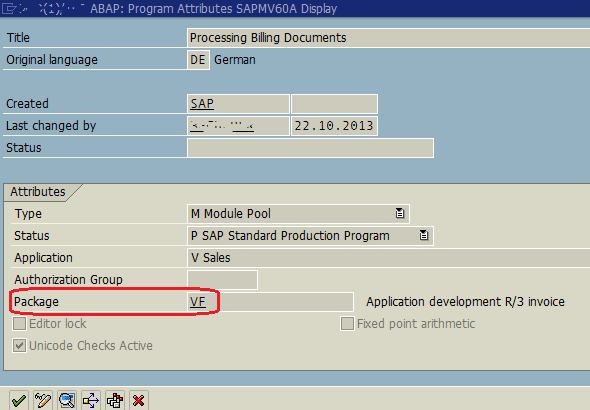This screenshot has height=410, width=590.
Task: Toggle the Fixed point arithmetic checkbox
Action: click(347, 323)
